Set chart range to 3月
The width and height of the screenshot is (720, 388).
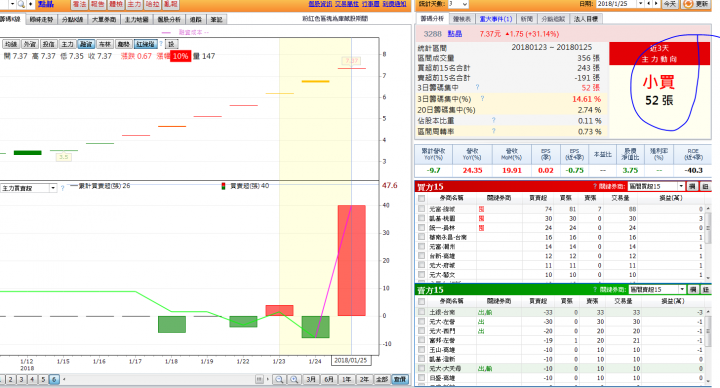tap(311, 379)
